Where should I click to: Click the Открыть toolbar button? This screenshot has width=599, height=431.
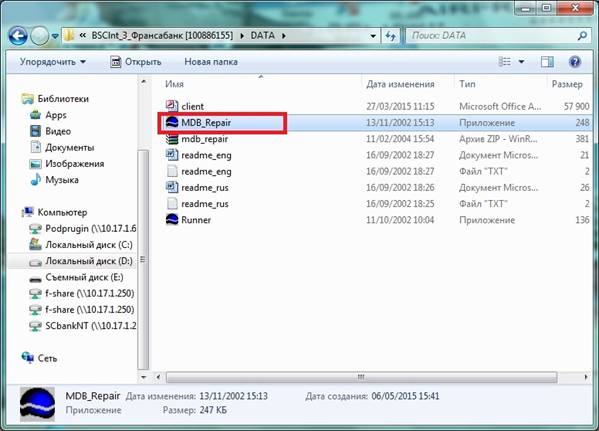pos(136,62)
